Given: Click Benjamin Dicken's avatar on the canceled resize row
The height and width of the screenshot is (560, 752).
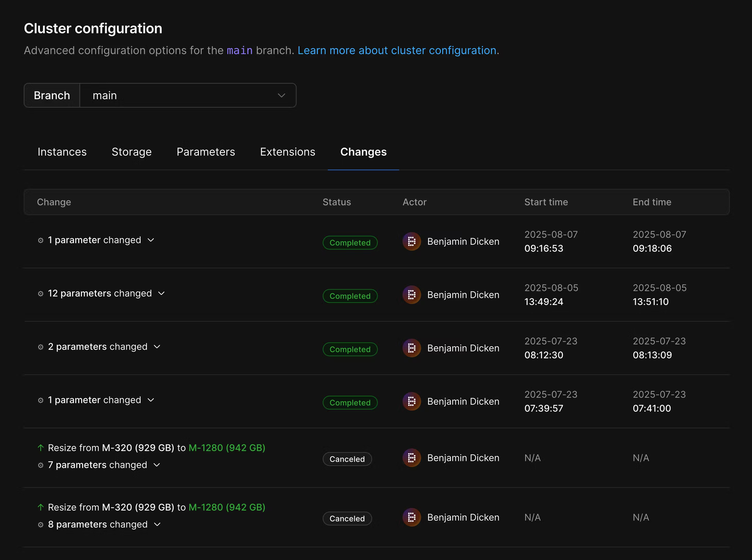Looking at the screenshot, I should click(x=412, y=458).
